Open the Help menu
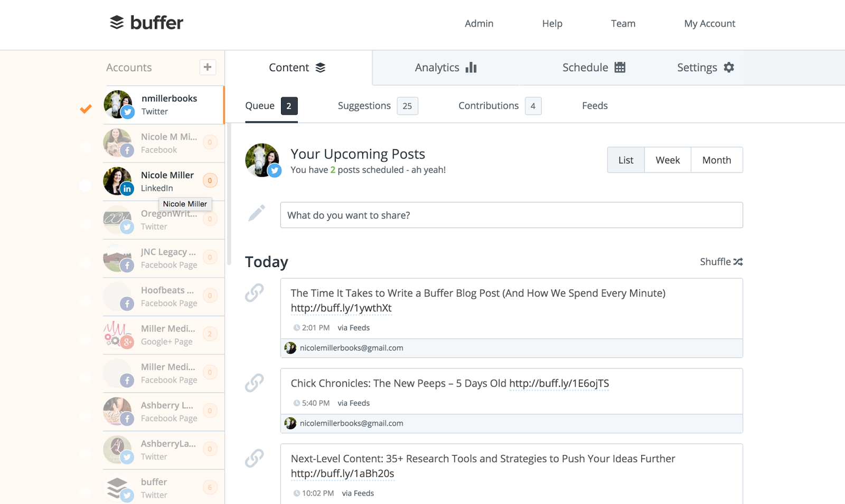This screenshot has width=845, height=504. point(552,24)
